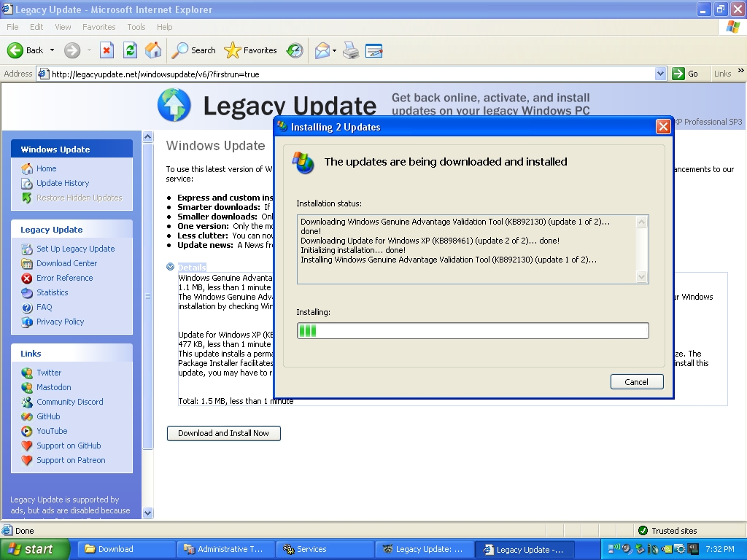
Task: Click the Statistics globe icon
Action: pos(27,292)
